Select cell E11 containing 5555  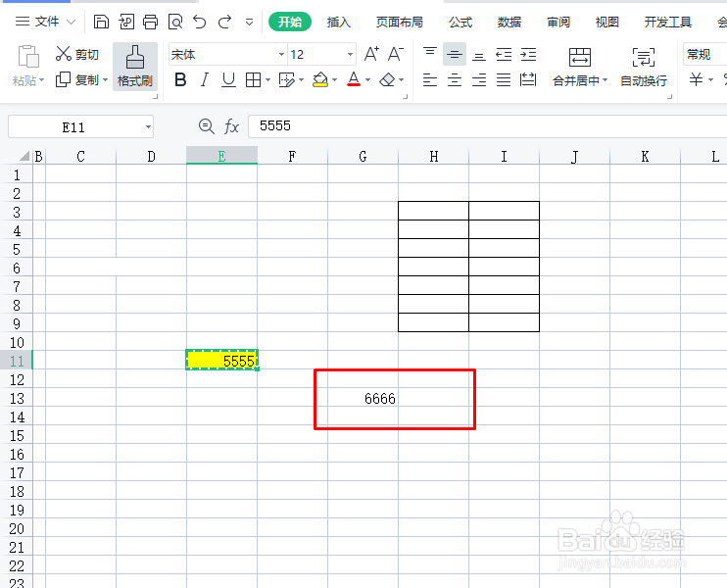click(x=222, y=360)
